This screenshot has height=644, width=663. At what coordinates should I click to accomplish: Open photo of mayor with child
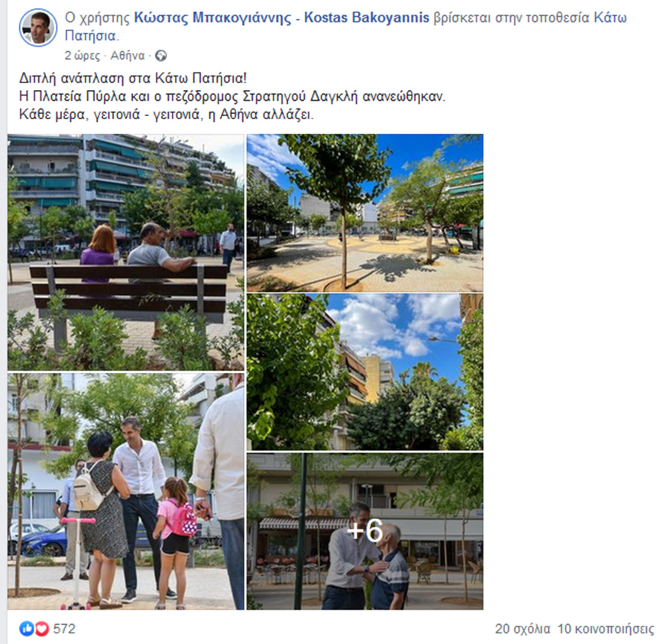click(x=125, y=491)
